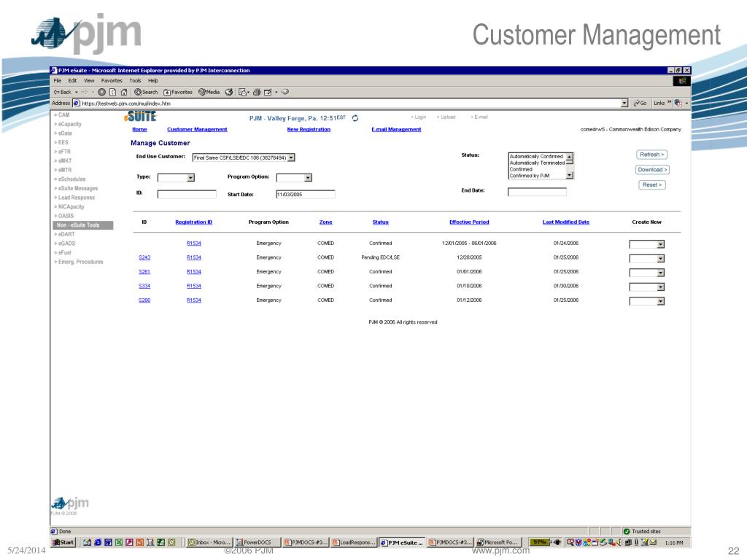Click in the ID input field
The width and height of the screenshot is (747, 560).
coord(187,194)
